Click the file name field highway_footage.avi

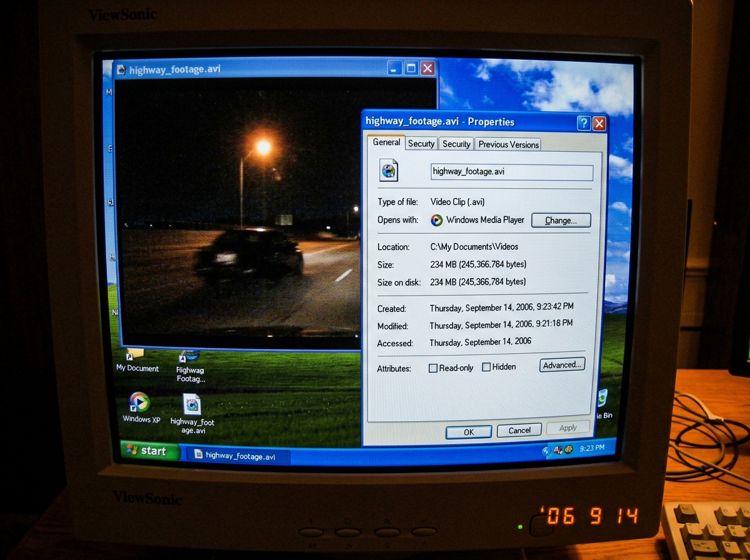pyautogui.click(x=512, y=171)
